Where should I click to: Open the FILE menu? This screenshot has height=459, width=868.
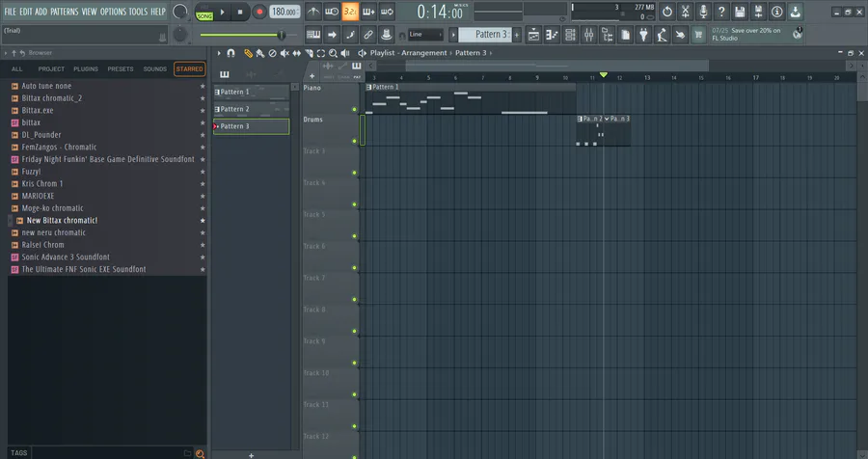coord(10,12)
